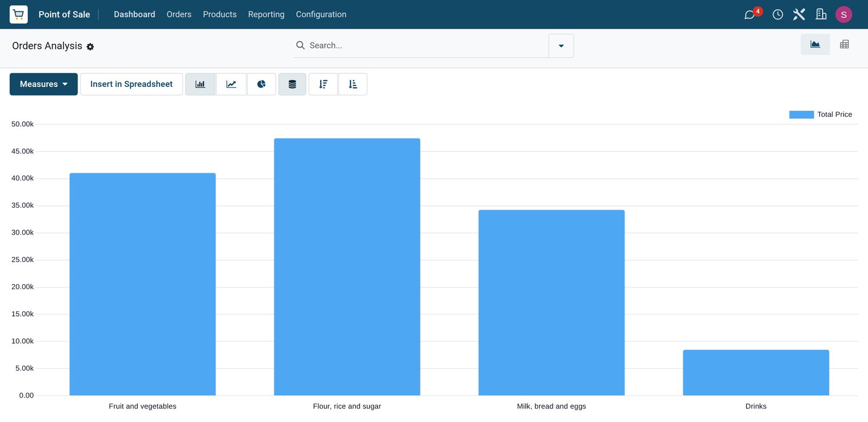Viewport: 868px width, 422px height.
Task: Click the Flour, rice and sugar bar
Action: point(347,267)
